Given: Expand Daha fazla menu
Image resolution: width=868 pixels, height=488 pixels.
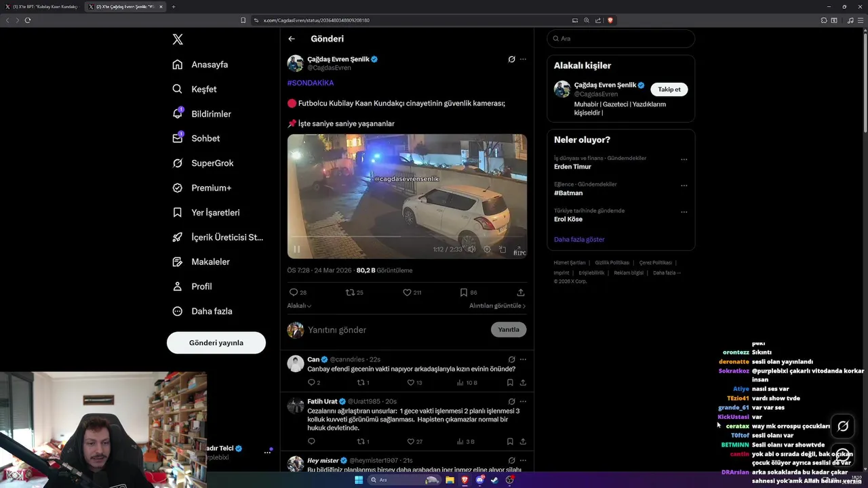Looking at the screenshot, I should click(x=202, y=311).
